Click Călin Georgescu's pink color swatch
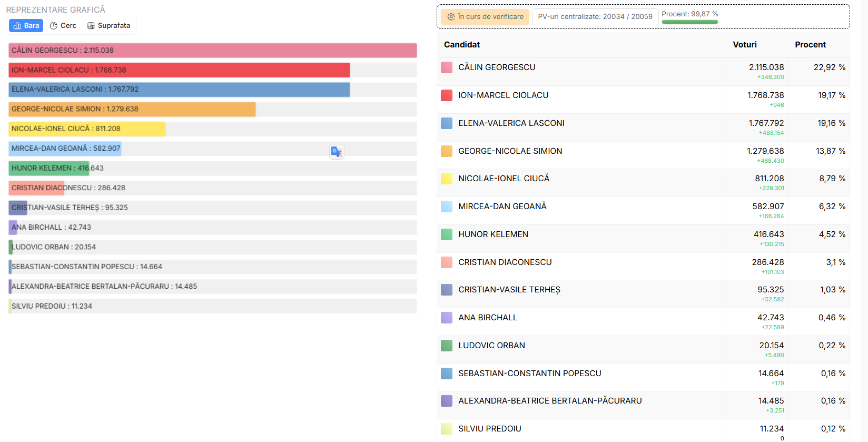The image size is (868, 442). 447,67
